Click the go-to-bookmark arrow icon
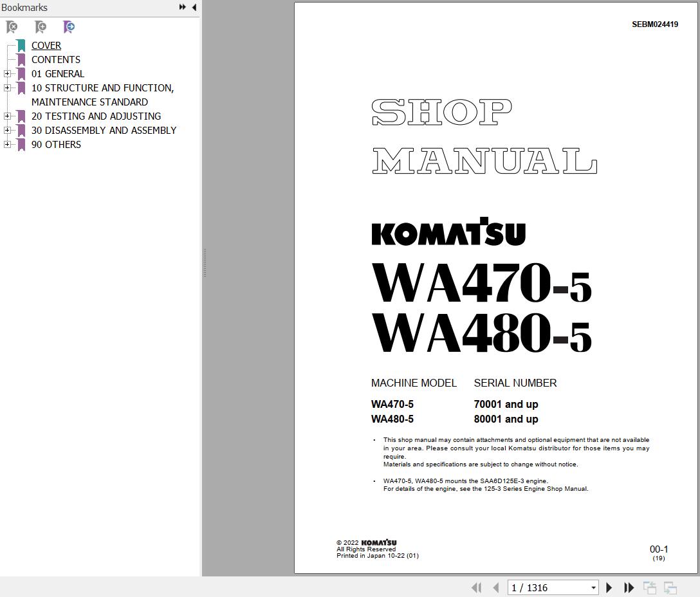 69,27
